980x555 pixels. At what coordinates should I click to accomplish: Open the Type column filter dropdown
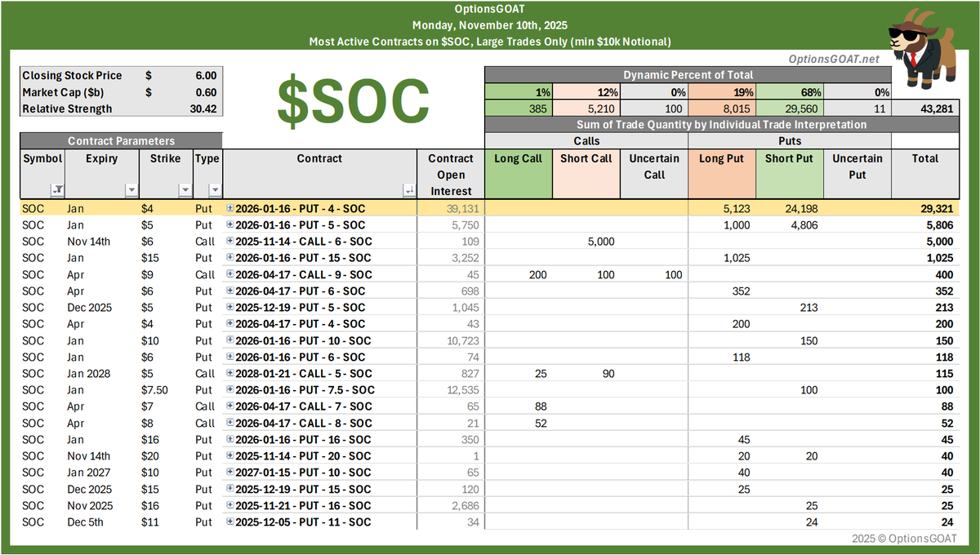coord(214,190)
